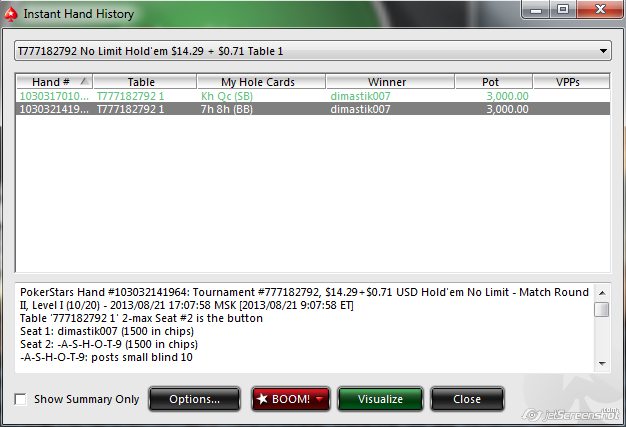
Task: Click the hand history scrollbar thumb
Action: (602, 309)
